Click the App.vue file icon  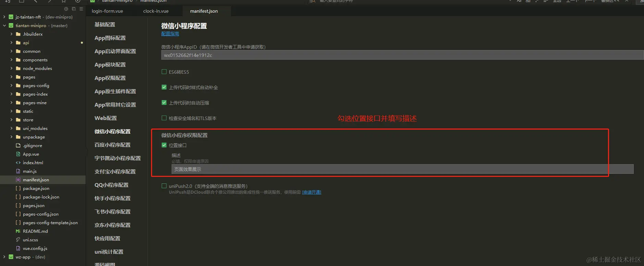(x=18, y=154)
